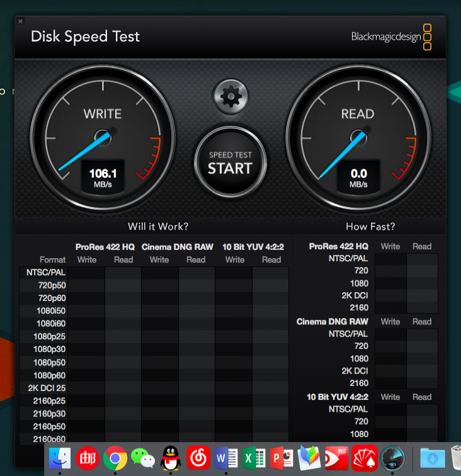The image size is (461, 476).
Task: Click the Disk Speed Test title
Action: pos(86,37)
